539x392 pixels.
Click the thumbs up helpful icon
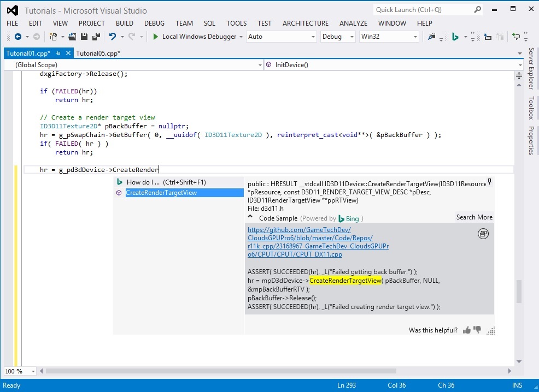click(467, 330)
